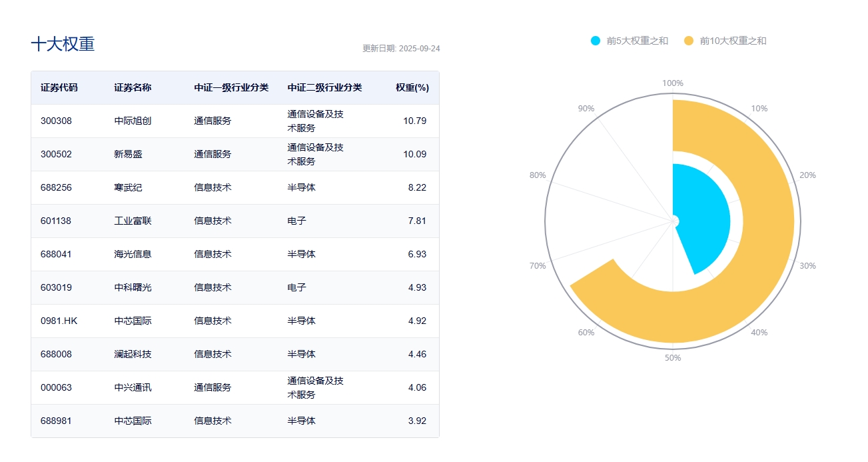Click 电子 in the 中科曙光 row
Screen dimensions: 868x462
(296, 287)
